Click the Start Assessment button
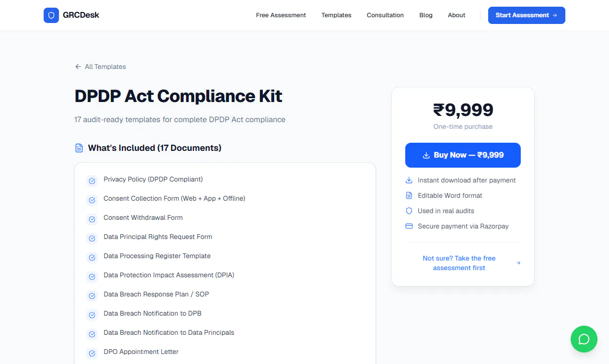The width and height of the screenshot is (609, 364). tap(527, 15)
